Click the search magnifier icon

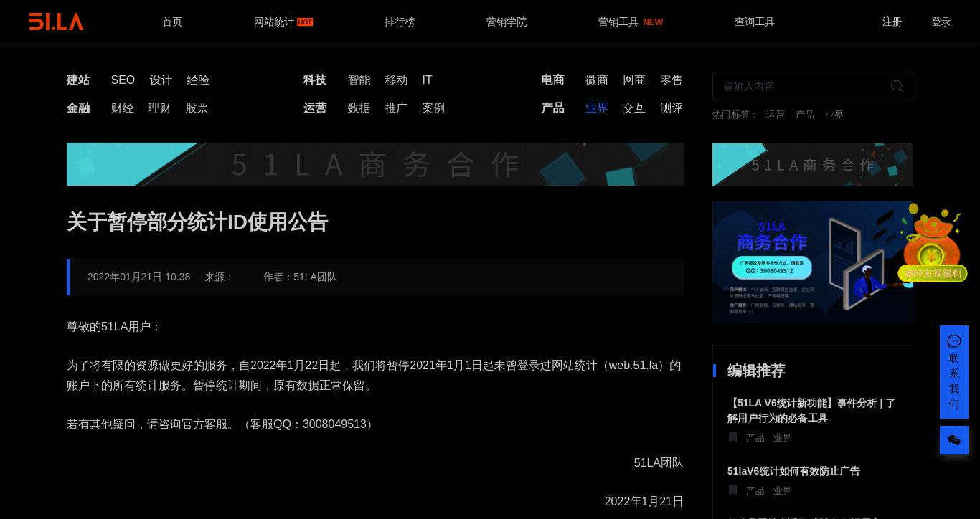point(897,86)
